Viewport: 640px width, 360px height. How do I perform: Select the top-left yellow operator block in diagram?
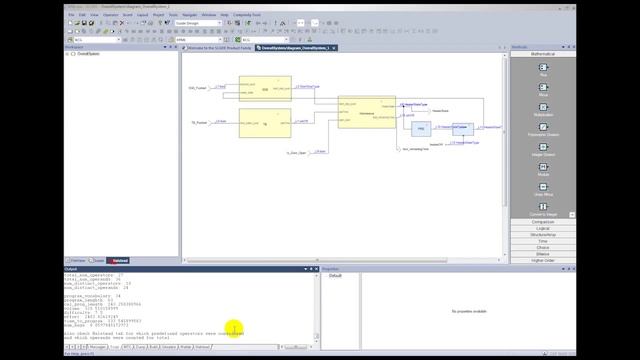tap(265, 89)
